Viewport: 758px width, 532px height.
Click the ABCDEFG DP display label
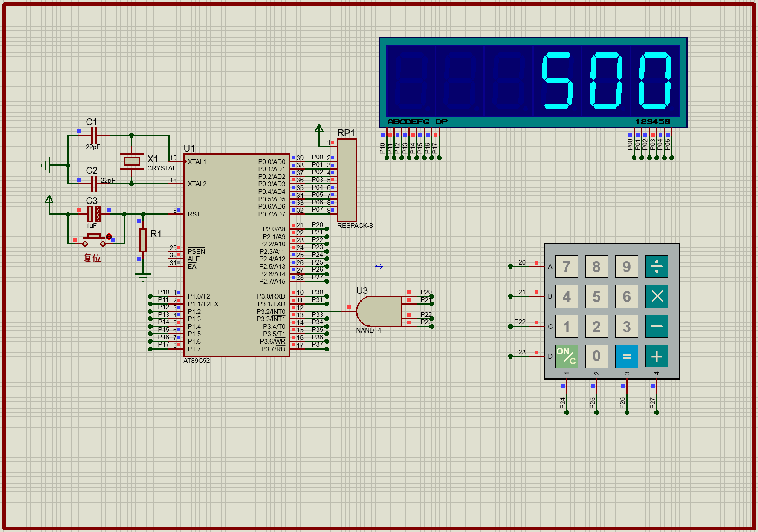tap(417, 122)
